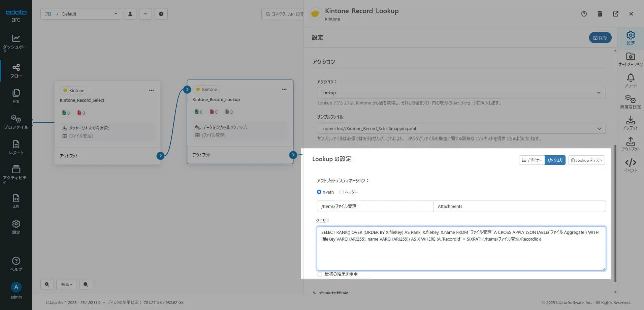Open the イベント tab
Viewport: 644px width, 310px height.
(x=631, y=165)
